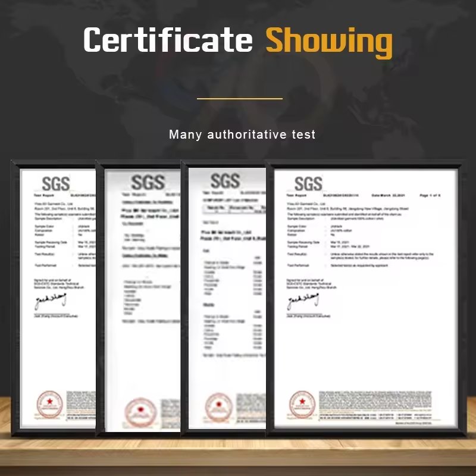
Task: Click the fine-print block beside the fourth certificate's stamp
Action: pos(375,406)
